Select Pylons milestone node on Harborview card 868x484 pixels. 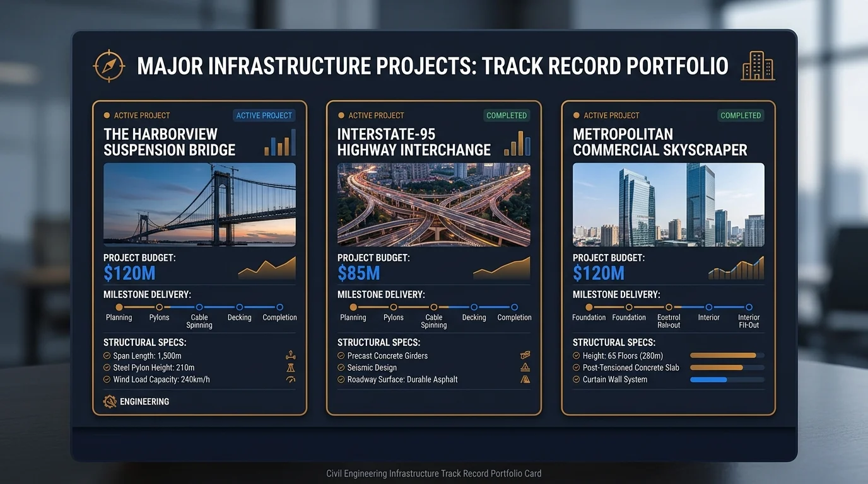coord(159,307)
